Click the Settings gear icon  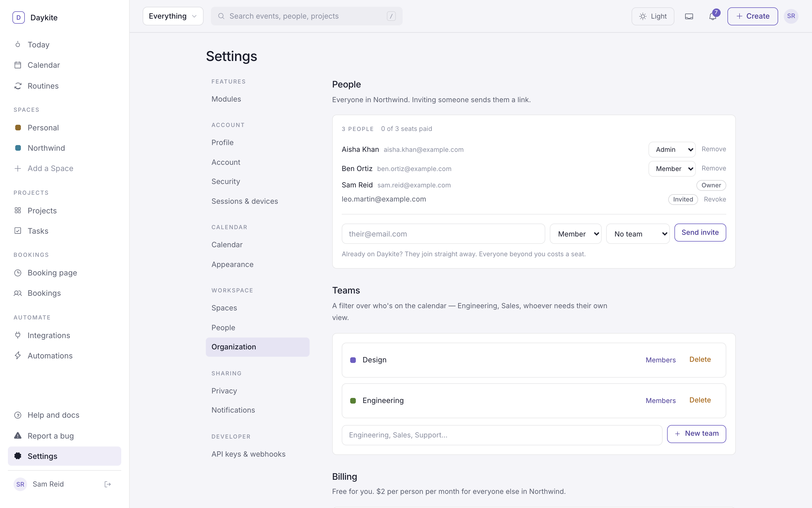point(18,456)
